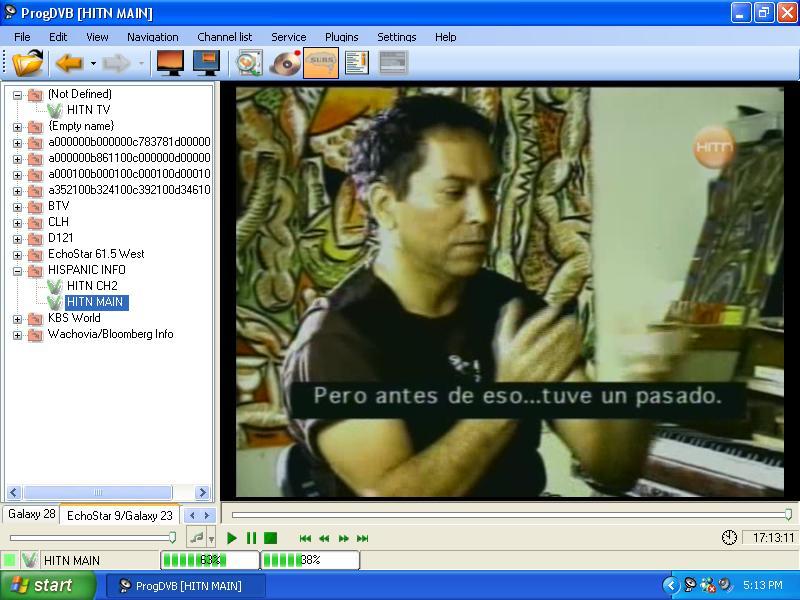Click the second monitor display icon
This screenshot has height=600, width=800.
pyautogui.click(x=207, y=63)
